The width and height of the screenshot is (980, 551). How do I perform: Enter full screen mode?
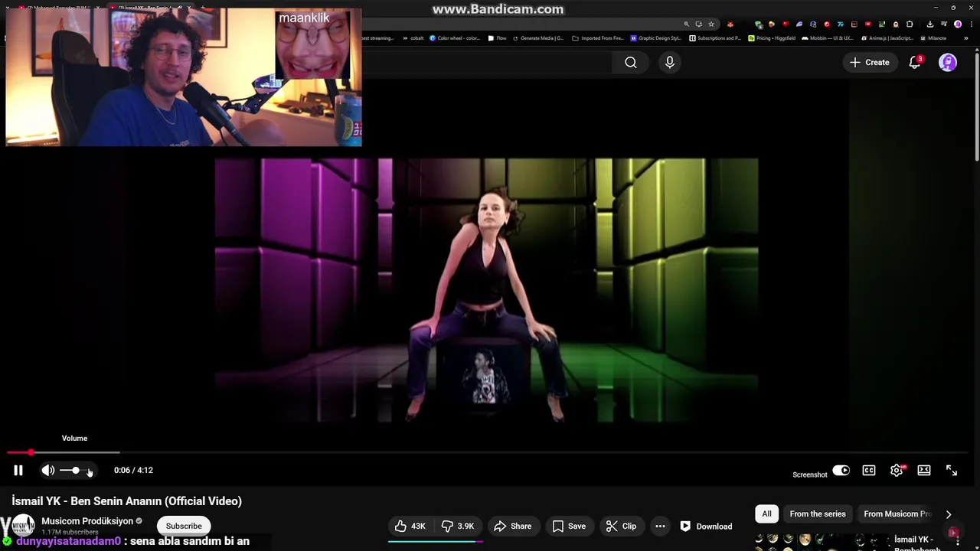952,471
